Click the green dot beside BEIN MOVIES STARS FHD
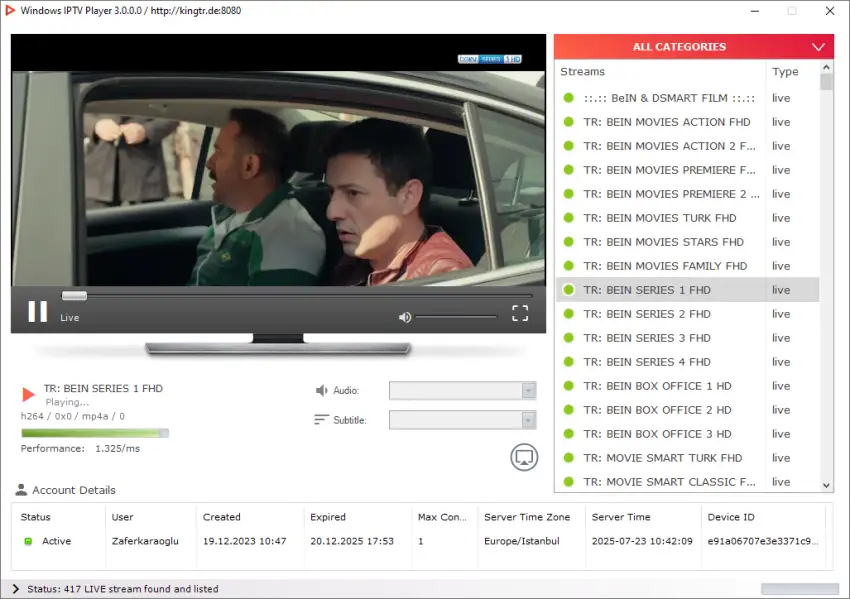The height and width of the screenshot is (599, 850). tap(569, 242)
